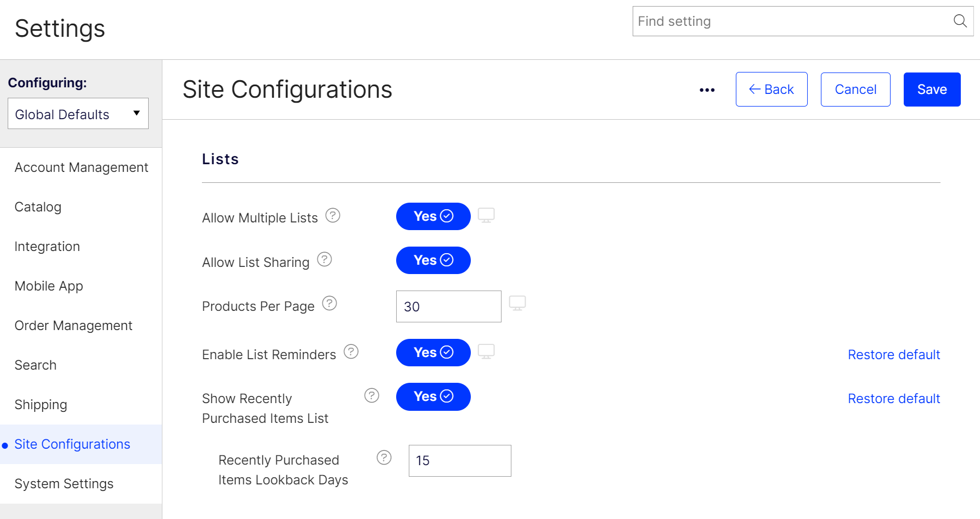
Task: Click the search magnifier icon
Action: point(960,21)
